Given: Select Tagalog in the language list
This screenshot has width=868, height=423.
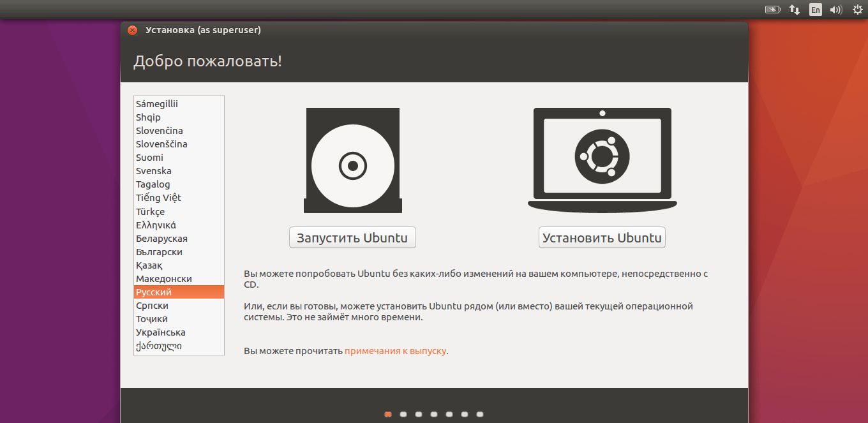Looking at the screenshot, I should 179,184.
